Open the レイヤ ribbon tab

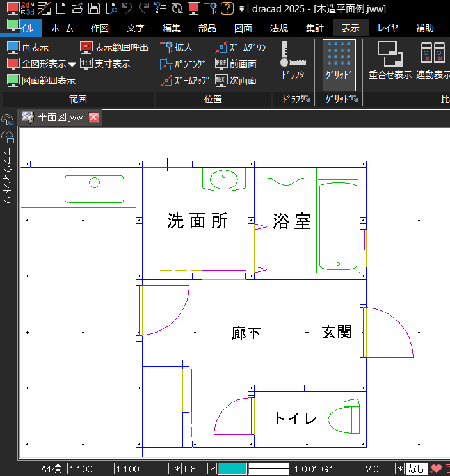coord(387,28)
